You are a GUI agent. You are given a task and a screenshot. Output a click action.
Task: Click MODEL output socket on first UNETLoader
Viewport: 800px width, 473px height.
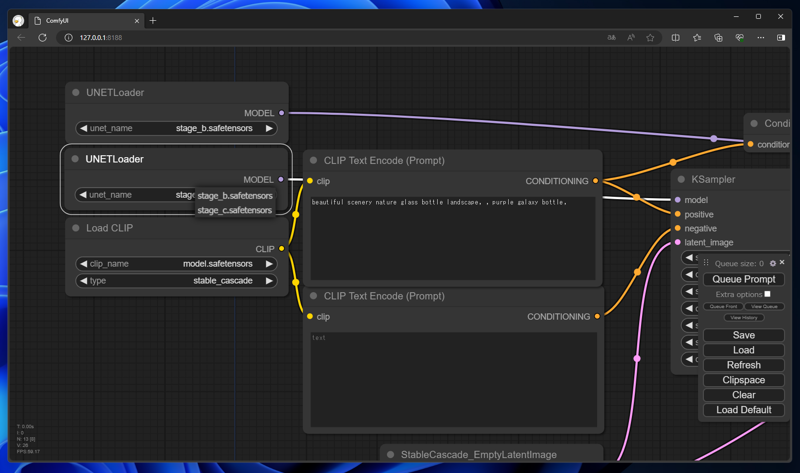pos(281,113)
